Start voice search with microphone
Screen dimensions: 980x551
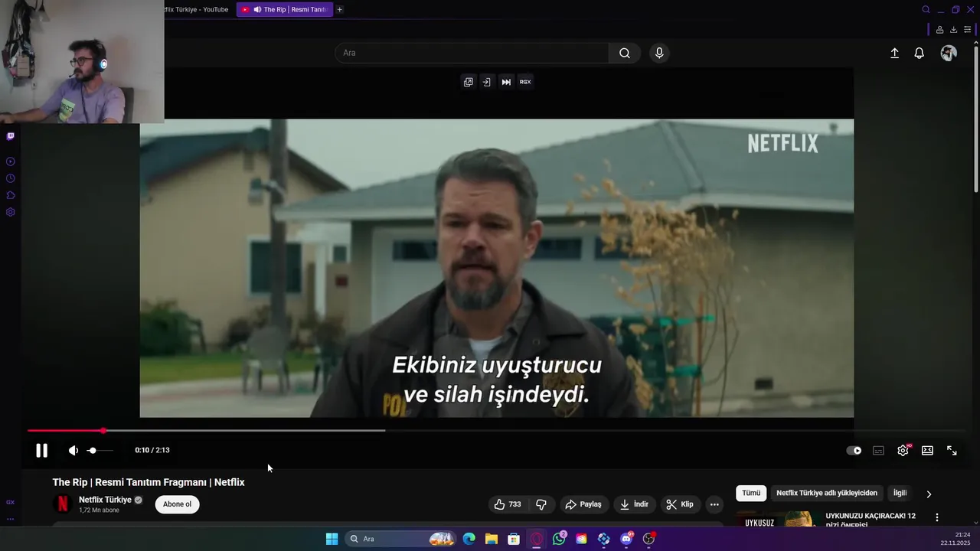pyautogui.click(x=659, y=53)
